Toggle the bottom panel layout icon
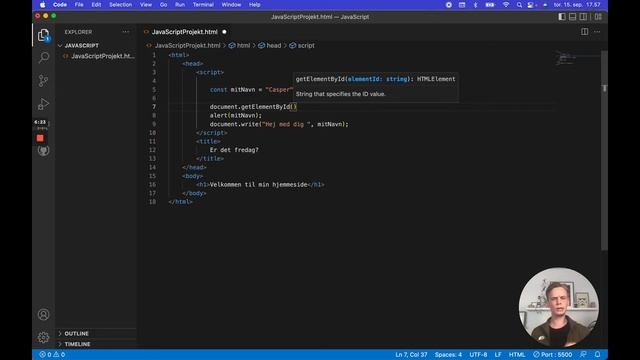 (x=573, y=17)
